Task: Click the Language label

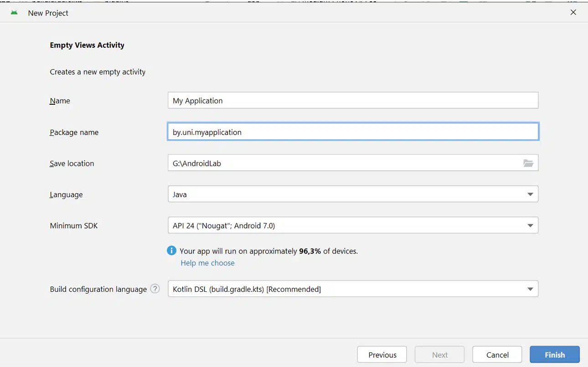Action: point(66,194)
